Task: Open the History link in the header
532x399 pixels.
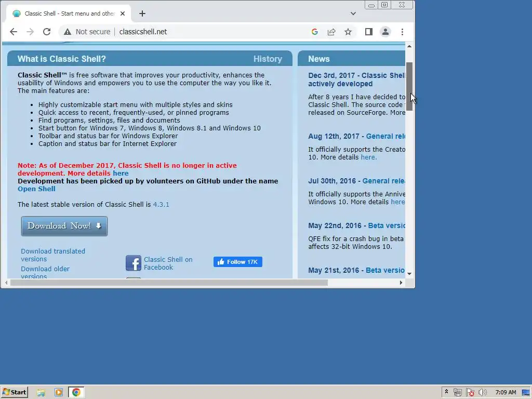Action: [x=268, y=59]
